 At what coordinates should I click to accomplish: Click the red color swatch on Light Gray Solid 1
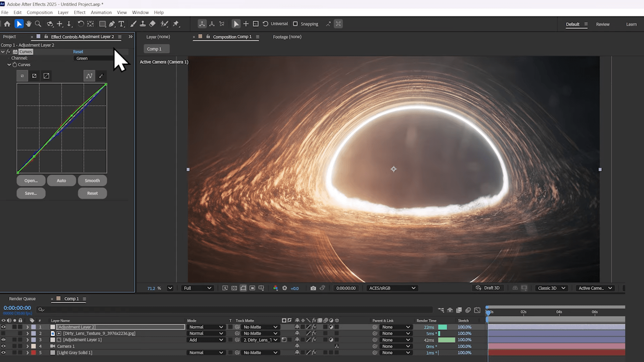tap(34, 352)
